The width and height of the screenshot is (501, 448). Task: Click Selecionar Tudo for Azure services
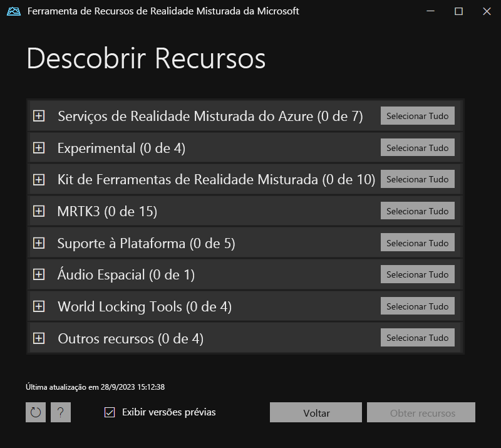(417, 115)
